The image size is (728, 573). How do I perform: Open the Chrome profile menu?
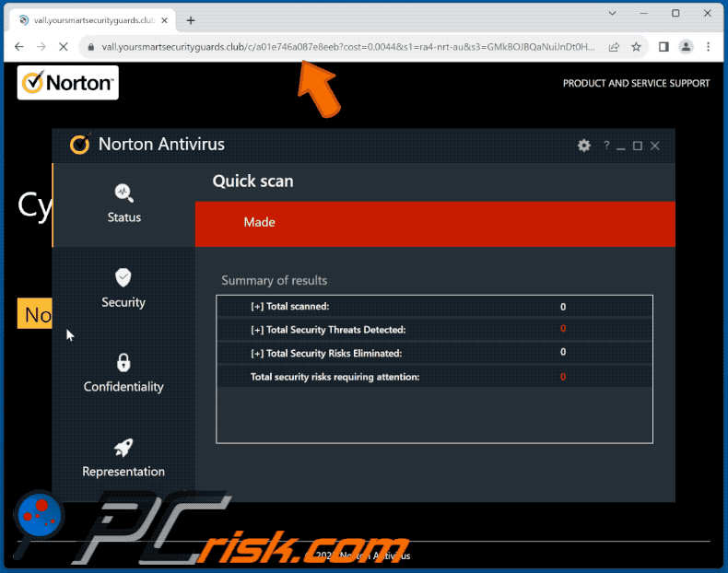click(686, 46)
